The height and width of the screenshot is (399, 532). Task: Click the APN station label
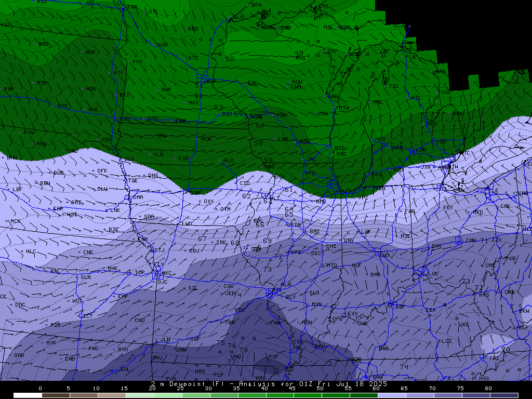pos(441,72)
